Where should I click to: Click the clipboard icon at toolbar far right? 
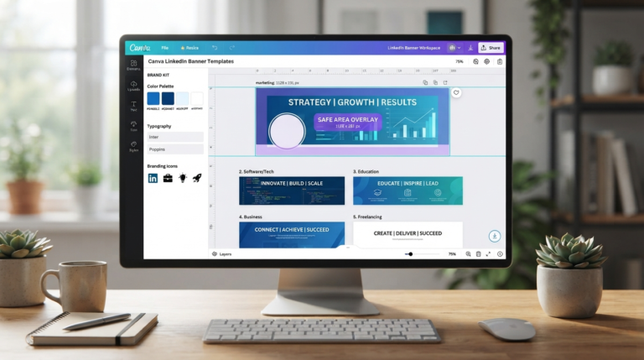[500, 61]
